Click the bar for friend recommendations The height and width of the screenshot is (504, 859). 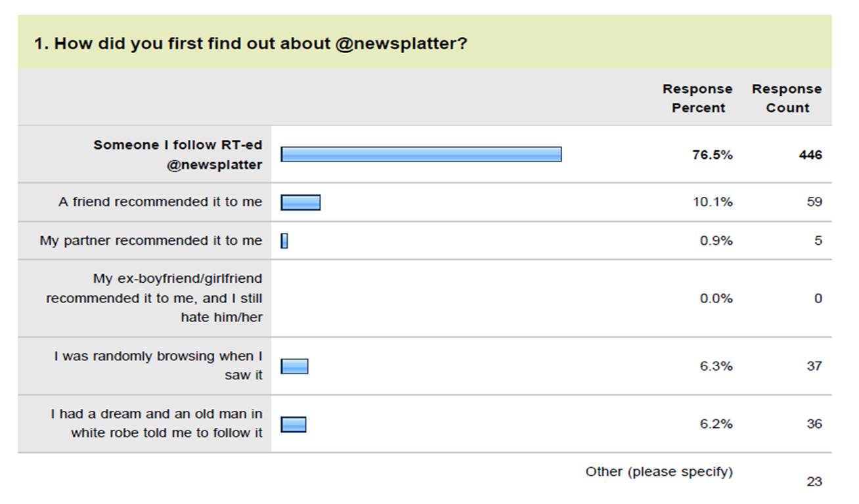click(301, 202)
